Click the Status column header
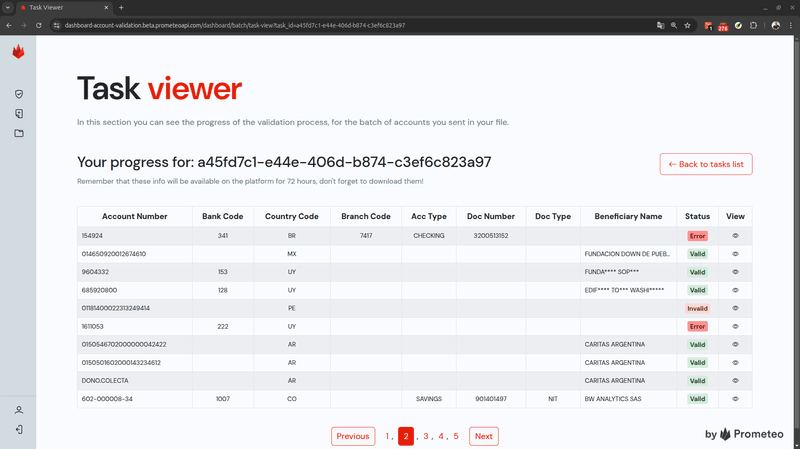800x449 pixels. pyautogui.click(x=697, y=216)
